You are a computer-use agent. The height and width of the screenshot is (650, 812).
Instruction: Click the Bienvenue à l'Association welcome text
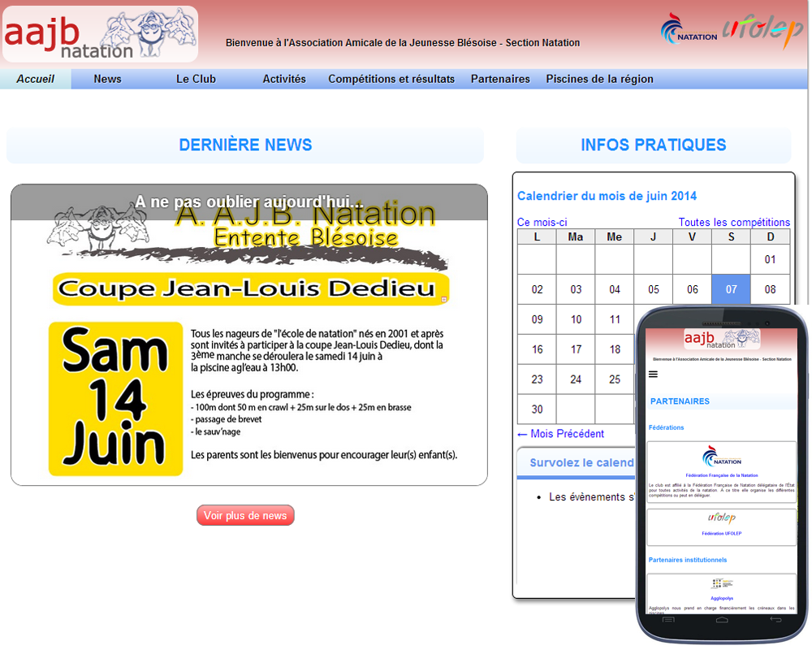click(x=403, y=43)
